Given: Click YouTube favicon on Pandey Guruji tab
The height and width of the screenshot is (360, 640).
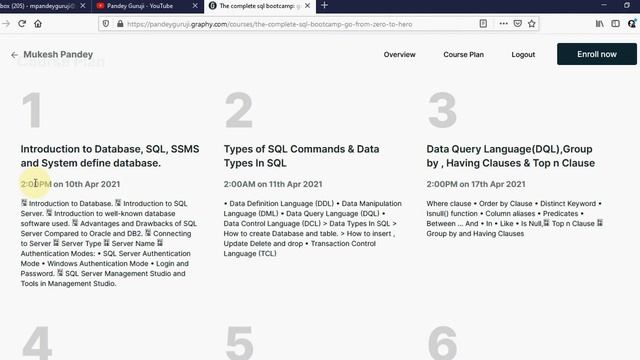Looking at the screenshot, I should 100,6.
